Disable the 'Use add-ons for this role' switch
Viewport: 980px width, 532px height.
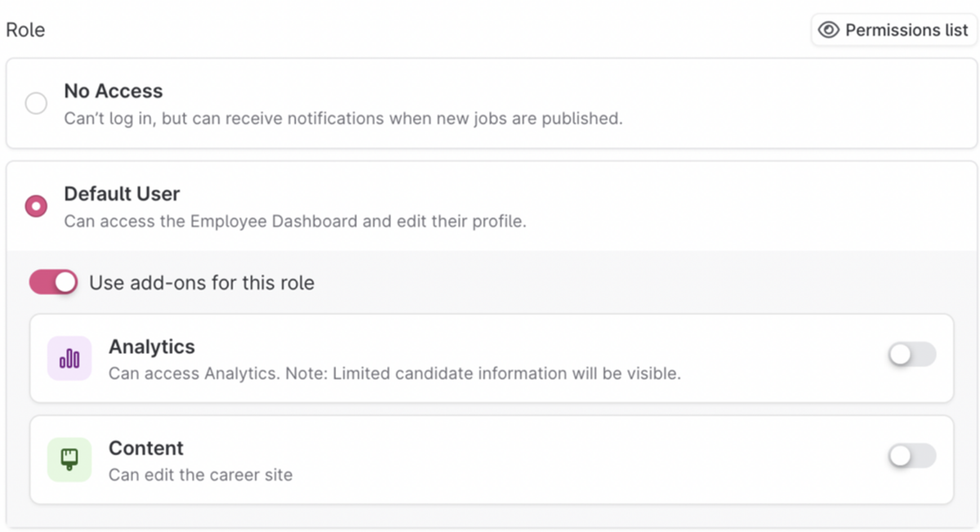tap(53, 283)
